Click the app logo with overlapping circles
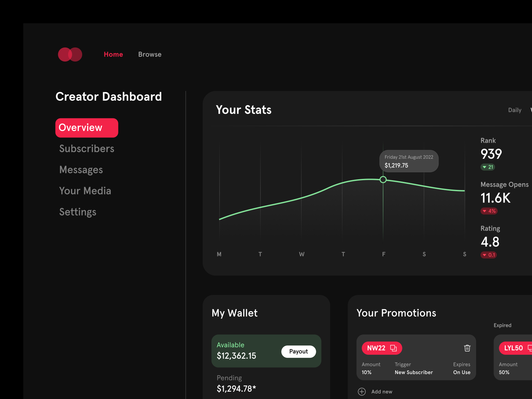Image resolution: width=532 pixels, height=399 pixels. [x=70, y=54]
